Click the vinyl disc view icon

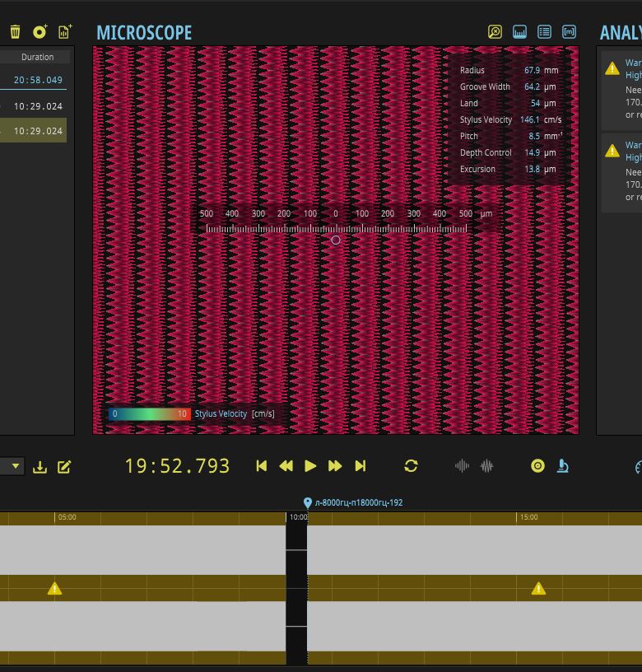pyautogui.click(x=537, y=466)
